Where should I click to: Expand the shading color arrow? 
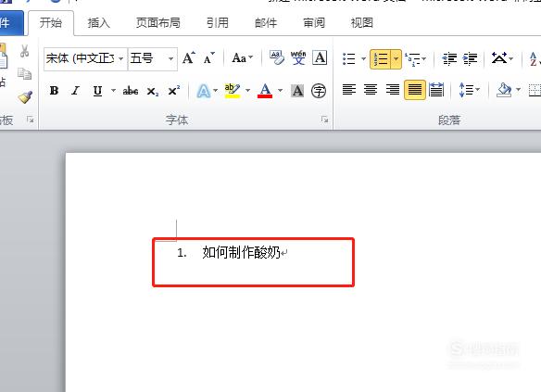tap(518, 90)
